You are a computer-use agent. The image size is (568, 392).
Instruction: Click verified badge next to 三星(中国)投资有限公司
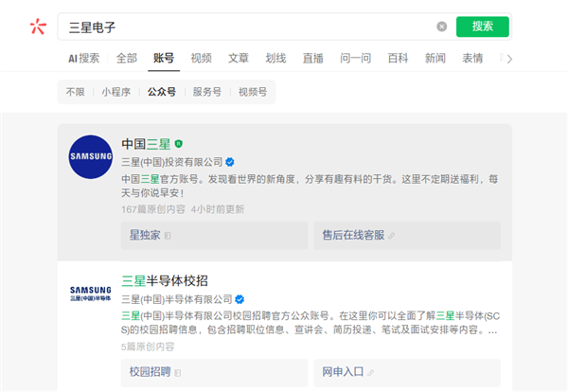tap(230, 162)
